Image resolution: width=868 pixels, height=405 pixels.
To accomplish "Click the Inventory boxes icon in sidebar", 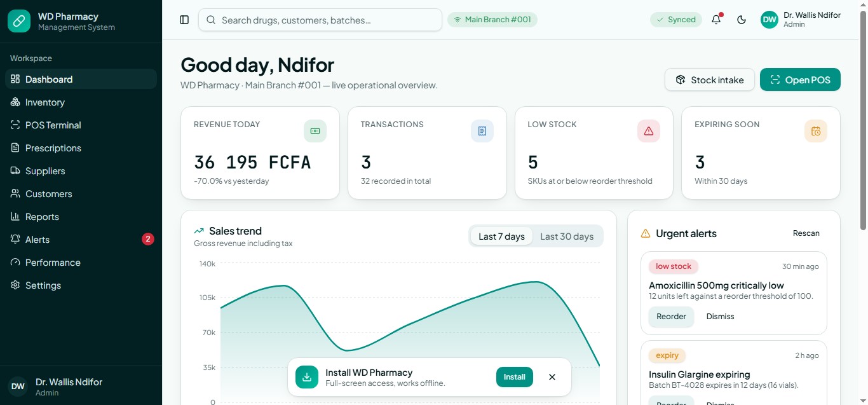I will click(x=15, y=102).
